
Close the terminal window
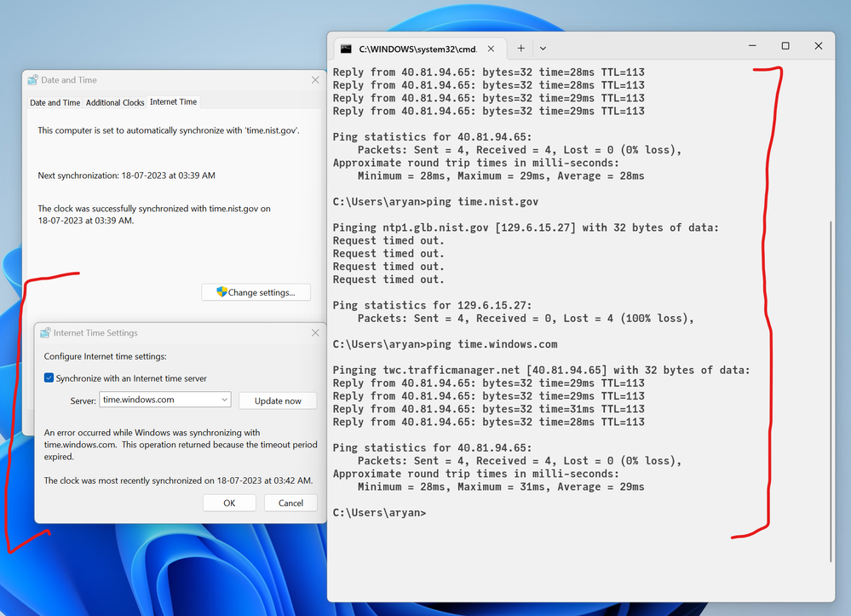click(819, 46)
